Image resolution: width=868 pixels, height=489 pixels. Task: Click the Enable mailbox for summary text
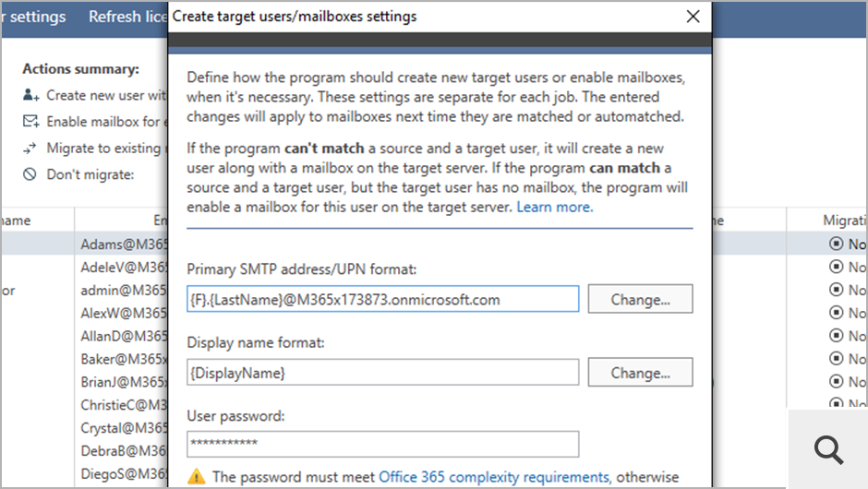107,121
